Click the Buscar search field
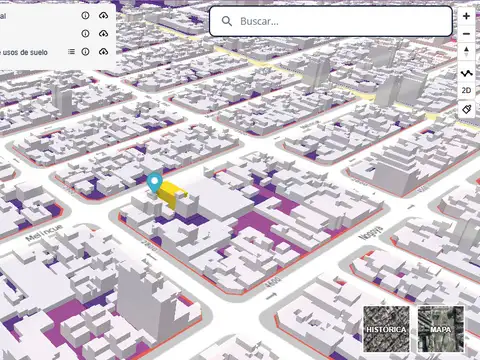The height and width of the screenshot is (360, 480). click(x=331, y=21)
